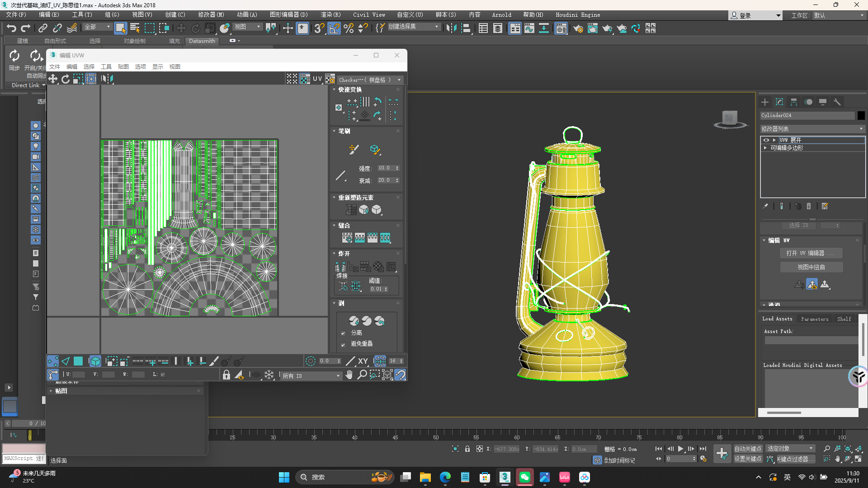Click the remove modifier trash icon
This screenshot has width=868, height=488.
[x=809, y=206]
